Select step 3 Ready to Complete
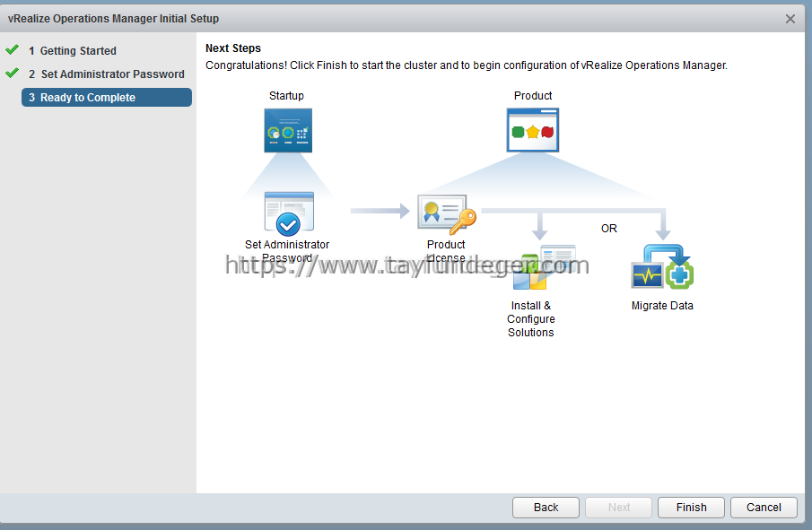This screenshot has height=530, width=812. click(x=107, y=98)
